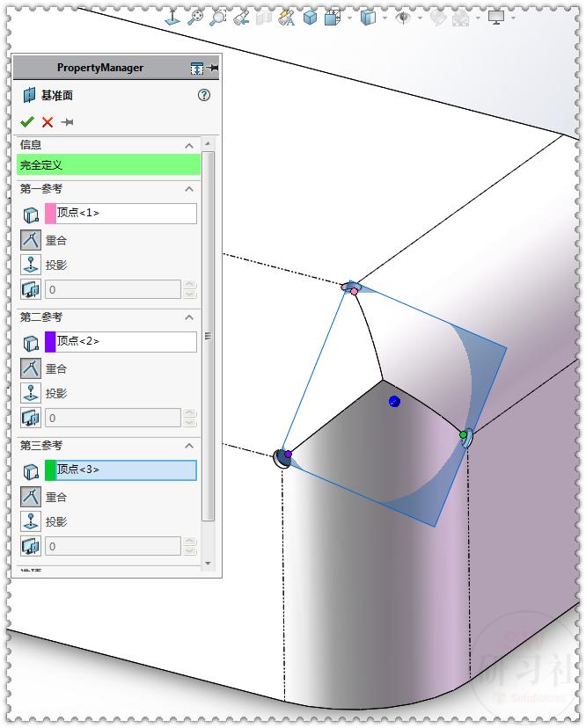Viewport: 586px width, 728px height.
Task: Click the purple swatch for 顶点<2>
Action: [x=50, y=342]
